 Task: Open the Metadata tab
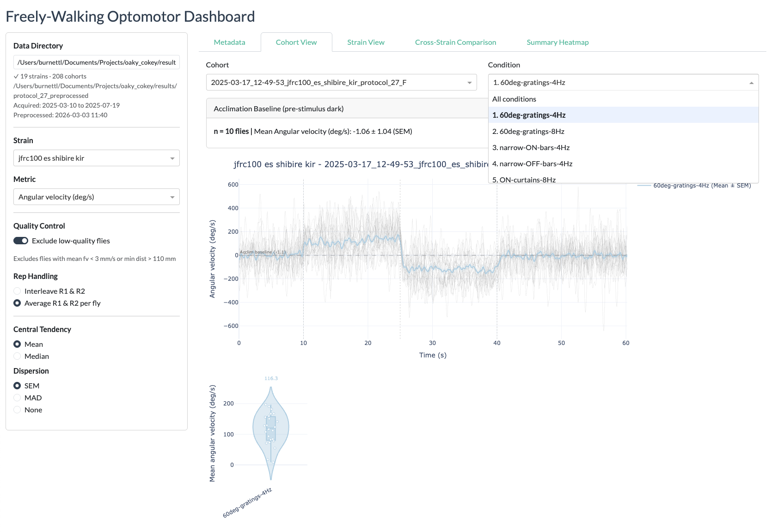[x=229, y=42]
